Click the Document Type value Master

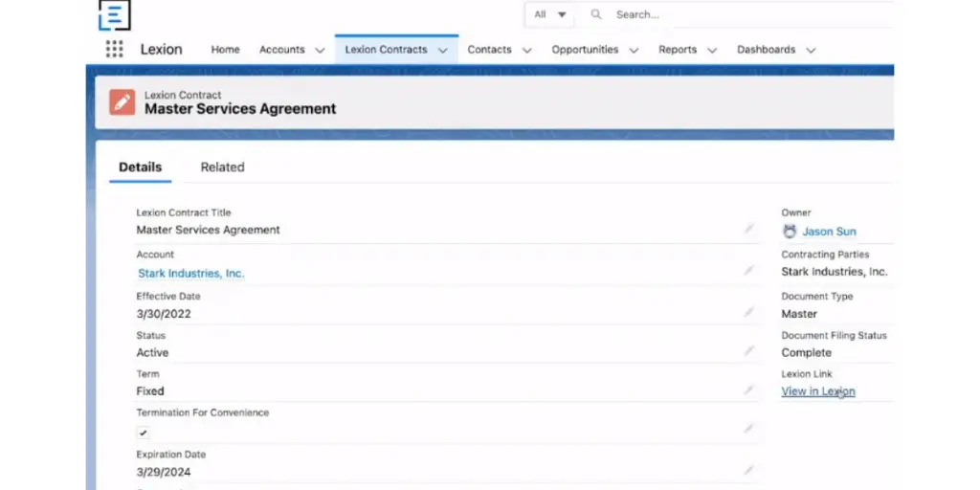click(799, 314)
